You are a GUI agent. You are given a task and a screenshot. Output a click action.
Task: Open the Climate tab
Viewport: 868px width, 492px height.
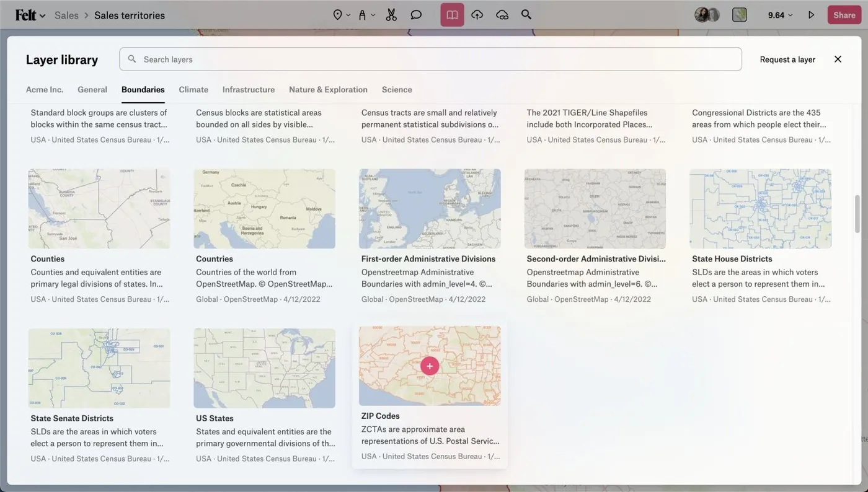[x=193, y=90]
